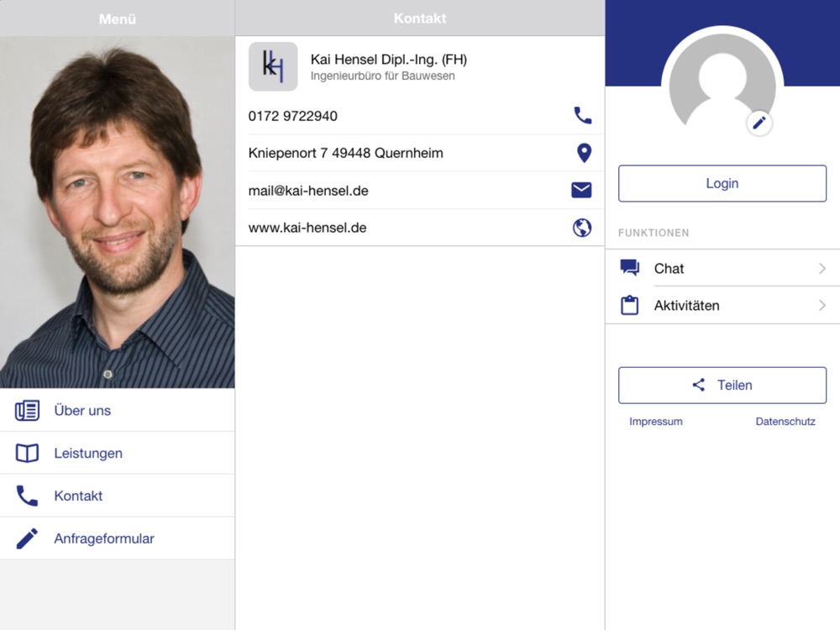
Task: Click the mail@kai-hensel.de address text
Action: pyautogui.click(x=308, y=191)
